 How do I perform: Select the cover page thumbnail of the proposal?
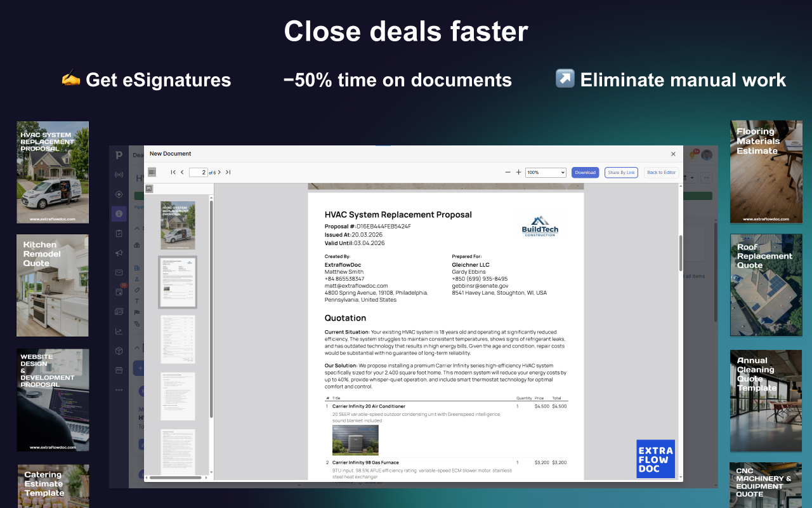178,225
